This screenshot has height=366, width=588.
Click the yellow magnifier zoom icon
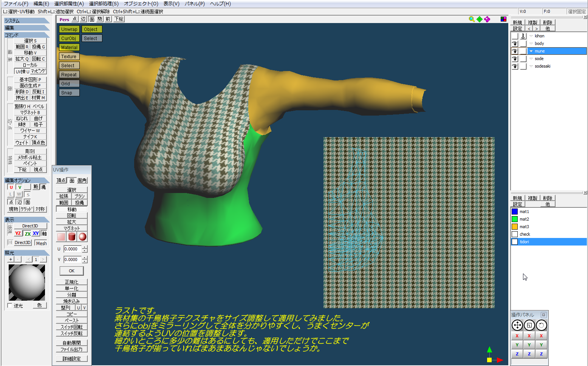[472, 19]
